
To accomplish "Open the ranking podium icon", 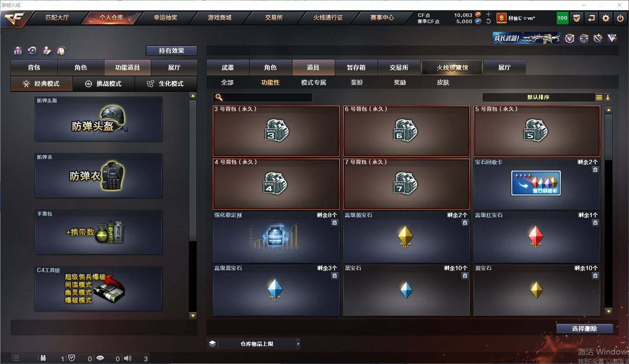I will [18, 51].
